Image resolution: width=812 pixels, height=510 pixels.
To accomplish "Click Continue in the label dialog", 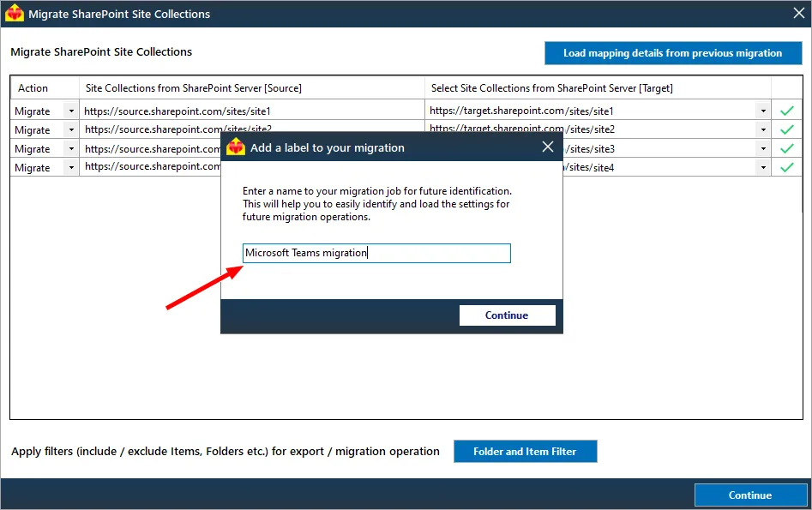I will [507, 315].
